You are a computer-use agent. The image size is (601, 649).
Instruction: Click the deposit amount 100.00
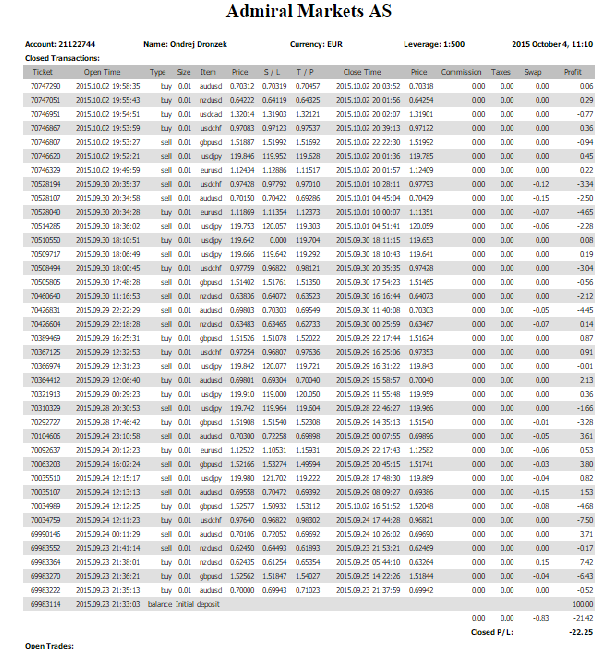click(x=583, y=604)
